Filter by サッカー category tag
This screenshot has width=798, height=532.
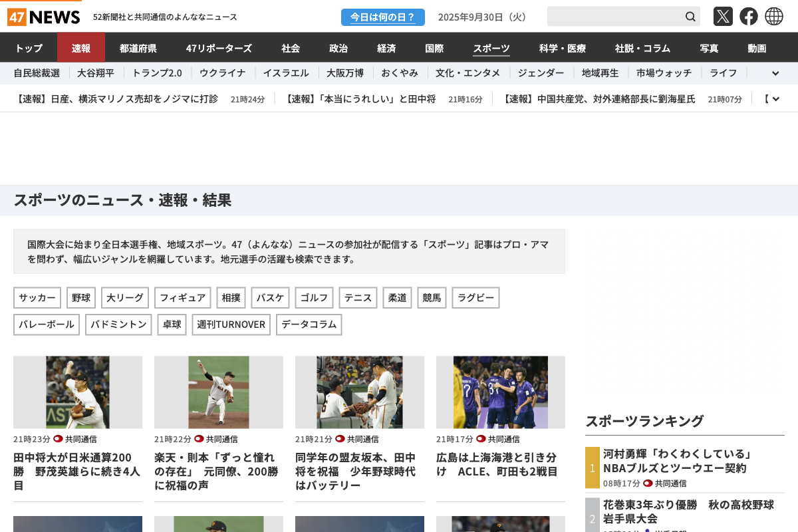pyautogui.click(x=37, y=298)
